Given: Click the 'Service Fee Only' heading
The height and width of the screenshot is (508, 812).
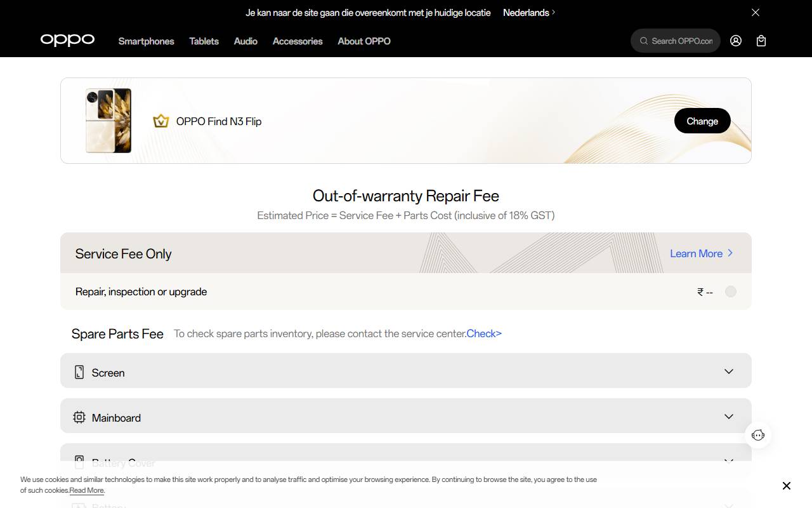Looking at the screenshot, I should (x=124, y=254).
